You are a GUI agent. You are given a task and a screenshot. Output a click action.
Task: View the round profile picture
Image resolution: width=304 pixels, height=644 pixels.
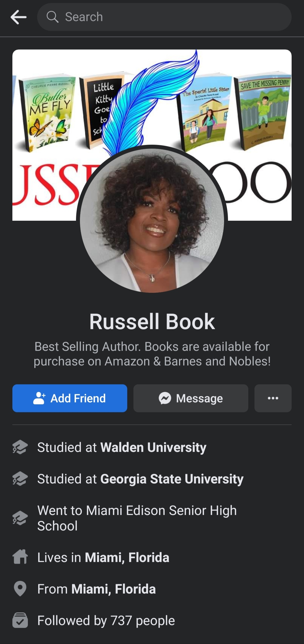coord(152,220)
